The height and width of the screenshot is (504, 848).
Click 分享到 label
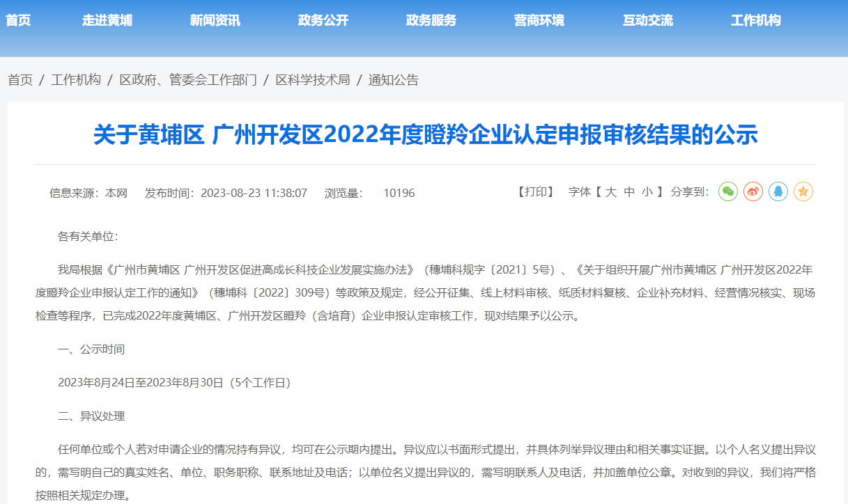690,192
